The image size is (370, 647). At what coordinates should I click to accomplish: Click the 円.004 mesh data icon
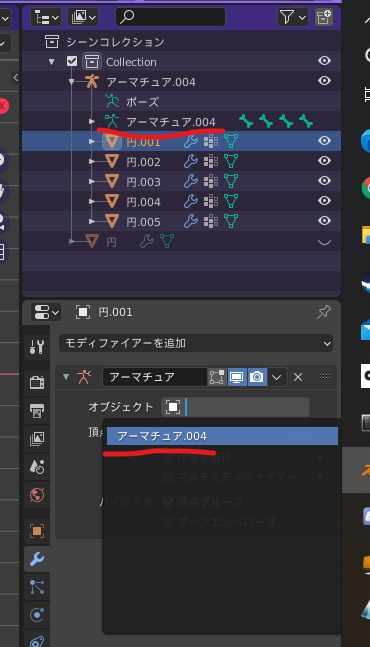231,201
